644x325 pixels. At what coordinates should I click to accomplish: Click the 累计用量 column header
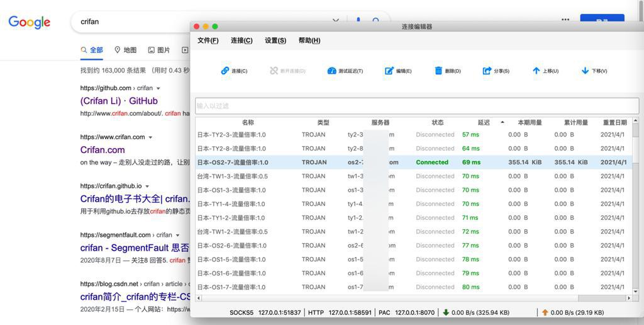576,123
